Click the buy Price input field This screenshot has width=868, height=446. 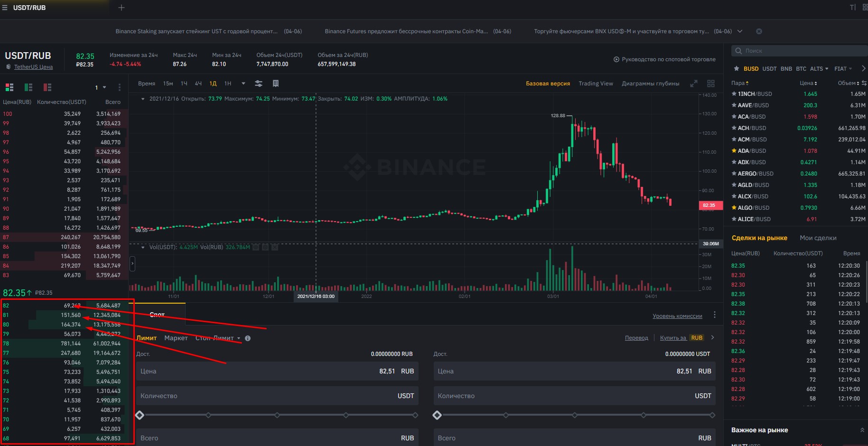pyautogui.click(x=277, y=371)
